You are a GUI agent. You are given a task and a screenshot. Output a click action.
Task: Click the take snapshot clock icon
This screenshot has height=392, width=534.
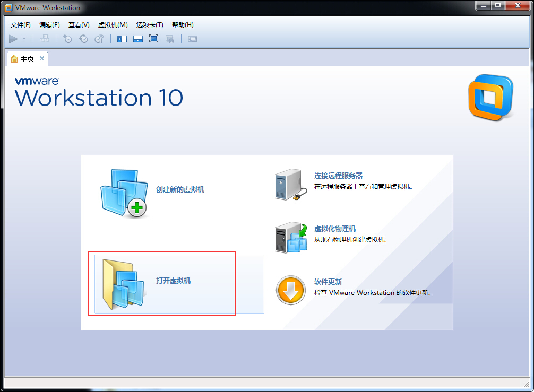(x=67, y=39)
